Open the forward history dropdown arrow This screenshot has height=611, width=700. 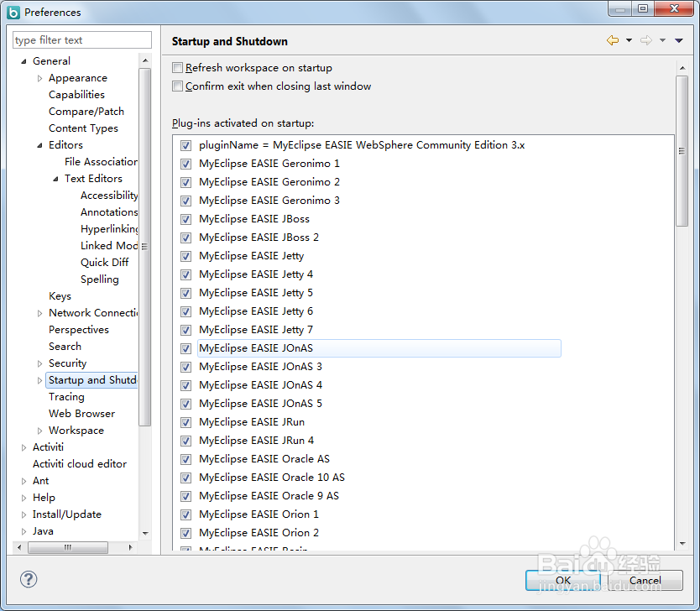662,40
